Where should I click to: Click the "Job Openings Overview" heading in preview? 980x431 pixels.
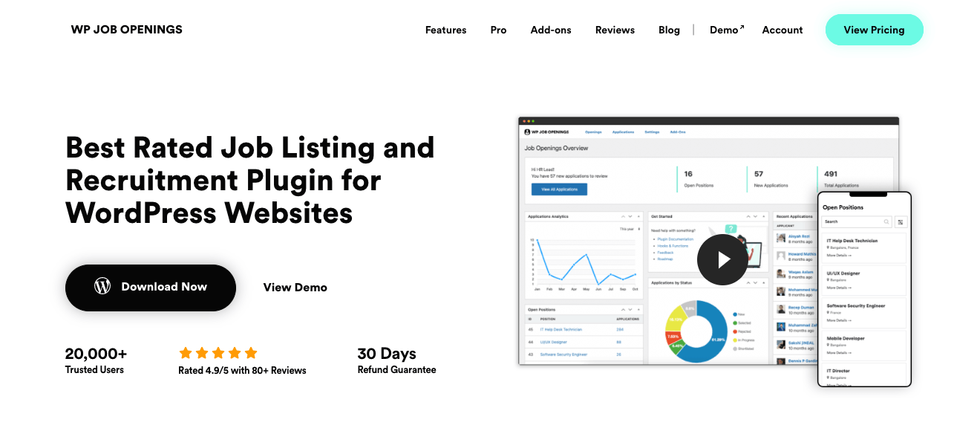point(556,148)
